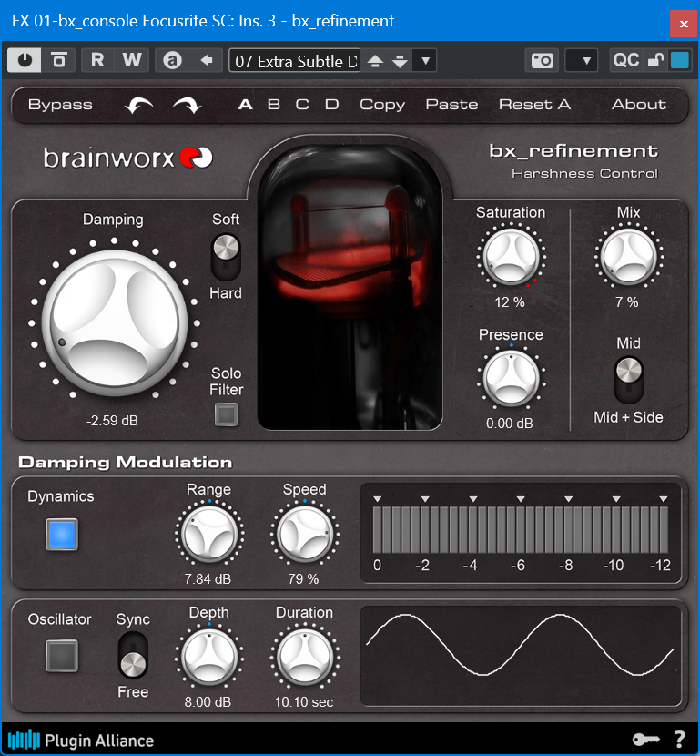Click the undo curved arrow

(138, 105)
